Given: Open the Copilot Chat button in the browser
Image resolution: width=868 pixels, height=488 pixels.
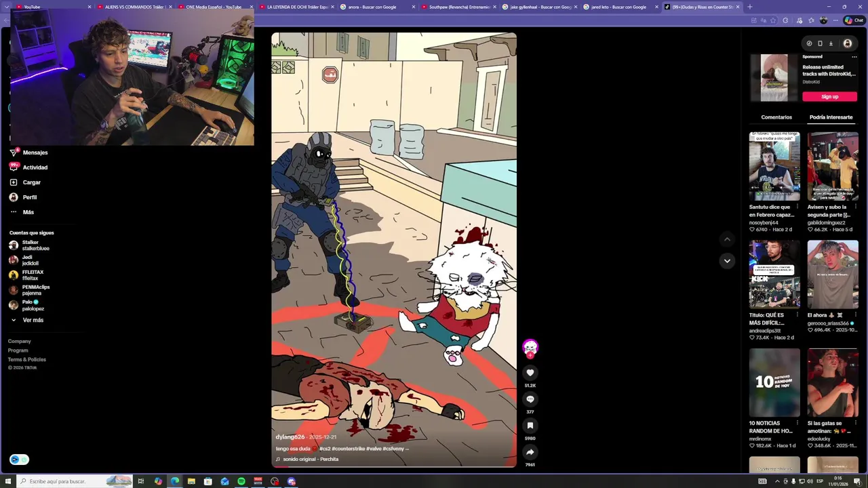Looking at the screenshot, I should click(853, 20).
